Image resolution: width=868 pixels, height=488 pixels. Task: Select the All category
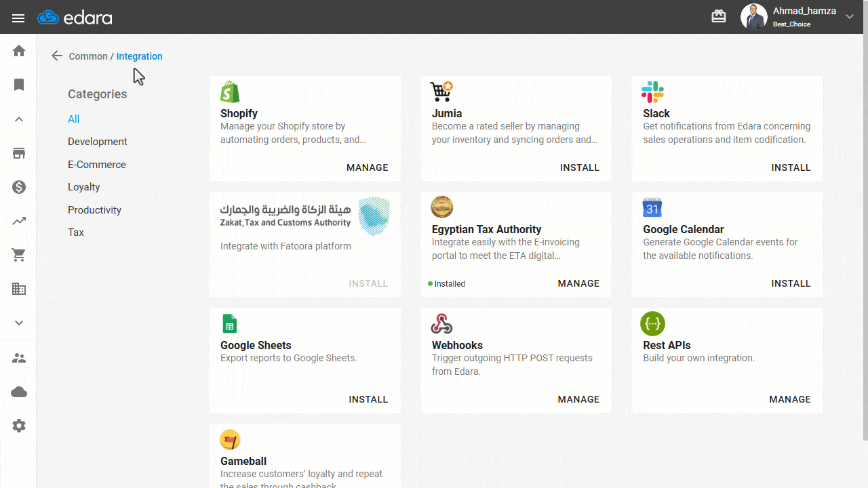point(73,119)
